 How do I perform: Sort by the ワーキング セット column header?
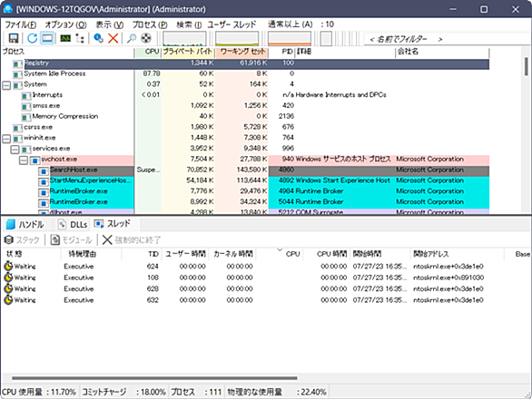coord(241,52)
